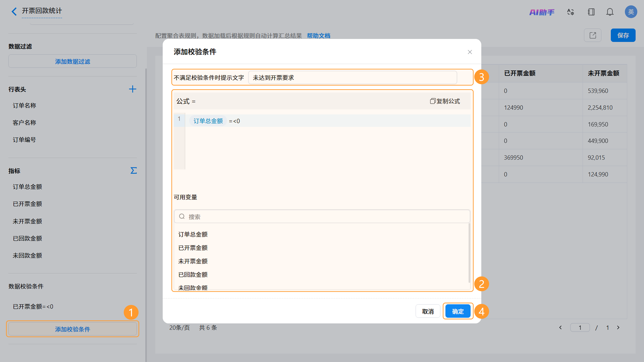Screen dimensions: 644x362
Task: Go to previous page arrow
Action: (x=560, y=328)
